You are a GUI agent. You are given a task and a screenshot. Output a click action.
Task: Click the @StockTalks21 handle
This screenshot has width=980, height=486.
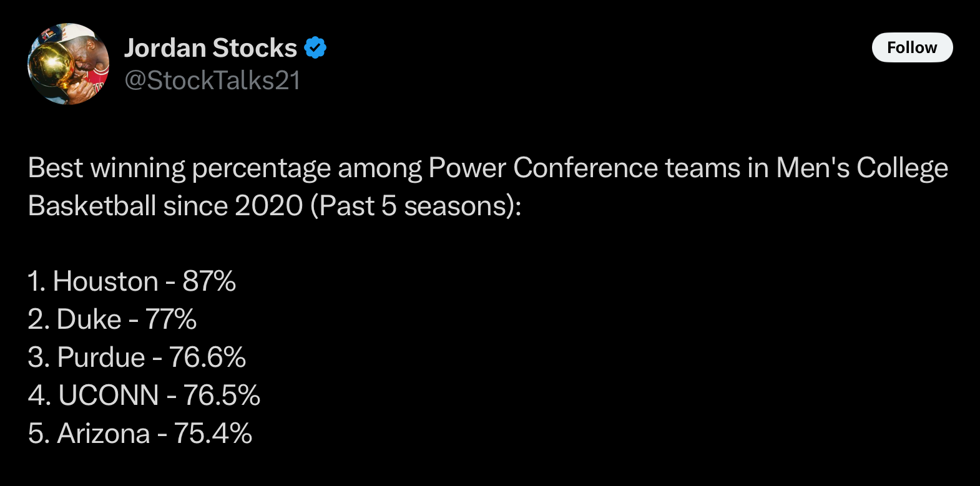(x=212, y=80)
